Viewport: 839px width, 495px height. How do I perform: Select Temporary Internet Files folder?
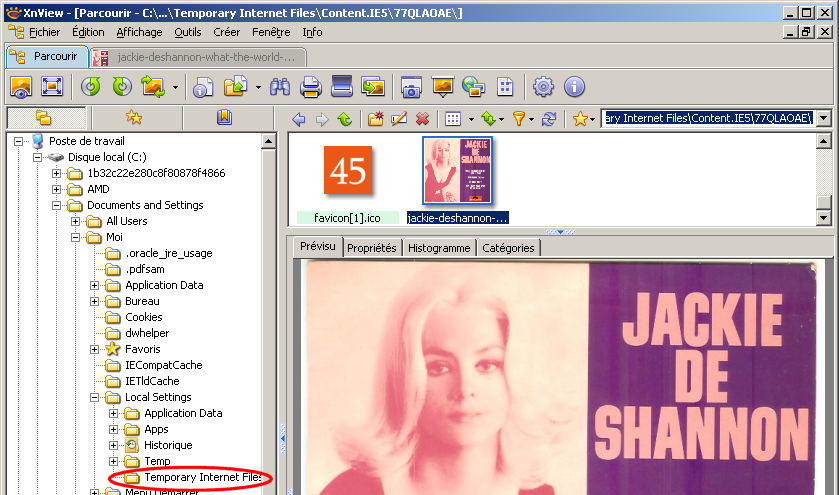point(202,477)
